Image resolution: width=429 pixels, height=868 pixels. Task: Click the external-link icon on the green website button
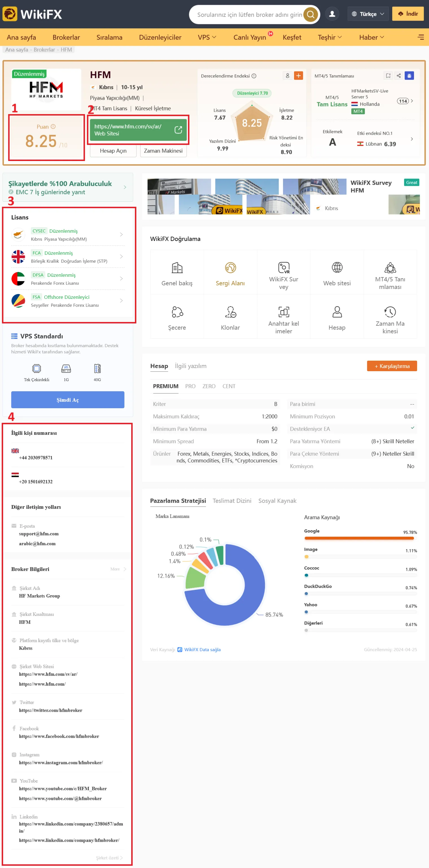[178, 130]
